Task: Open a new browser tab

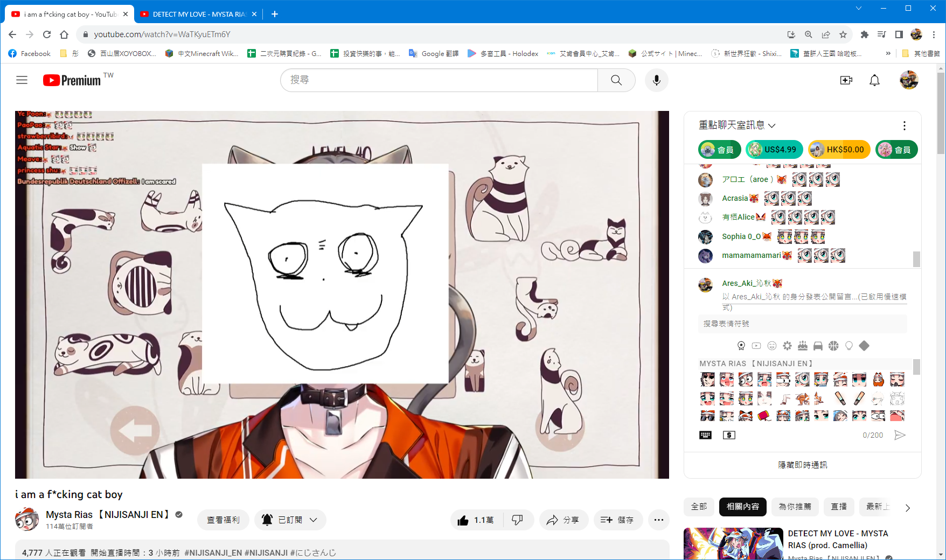Action: (x=275, y=14)
